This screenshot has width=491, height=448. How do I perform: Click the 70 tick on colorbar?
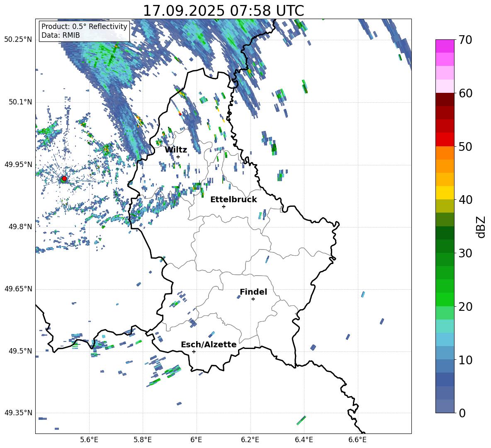point(465,40)
